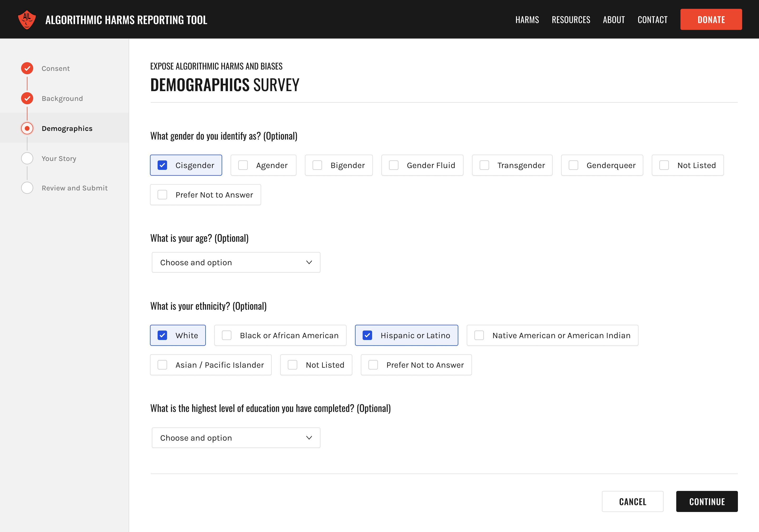Select Asian / Pacific Islander checkbox
The image size is (759, 532).
pos(162,365)
